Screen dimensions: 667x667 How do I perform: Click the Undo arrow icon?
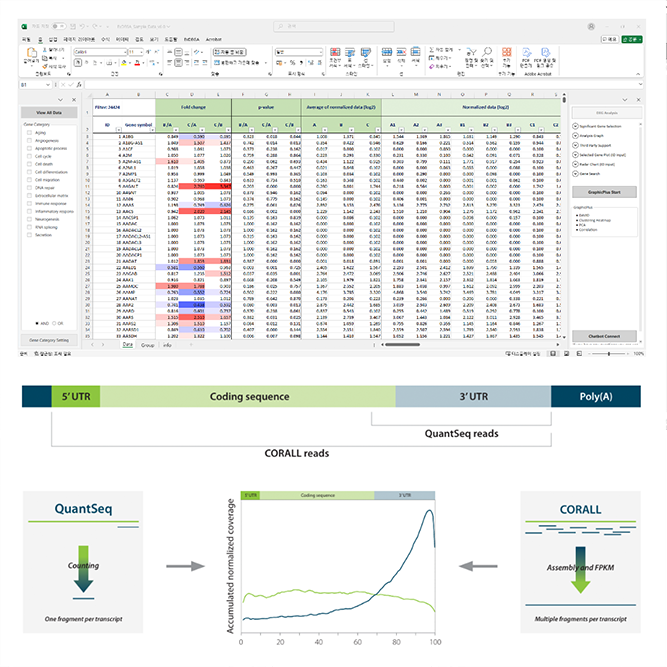pos(82,26)
